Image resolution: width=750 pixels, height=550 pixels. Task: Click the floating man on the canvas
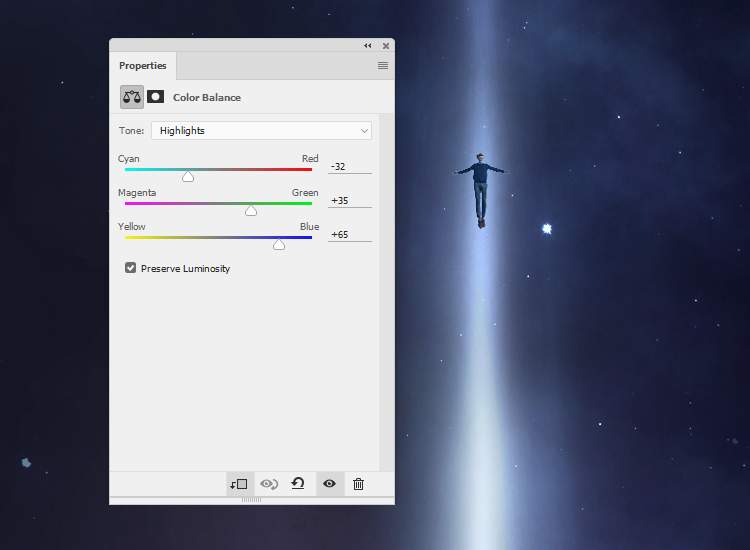481,186
